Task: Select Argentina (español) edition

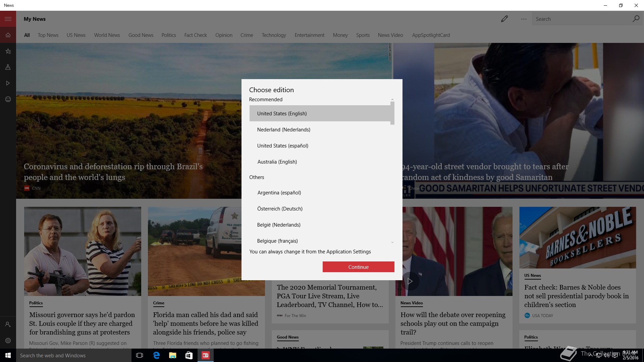Action: (x=320, y=192)
